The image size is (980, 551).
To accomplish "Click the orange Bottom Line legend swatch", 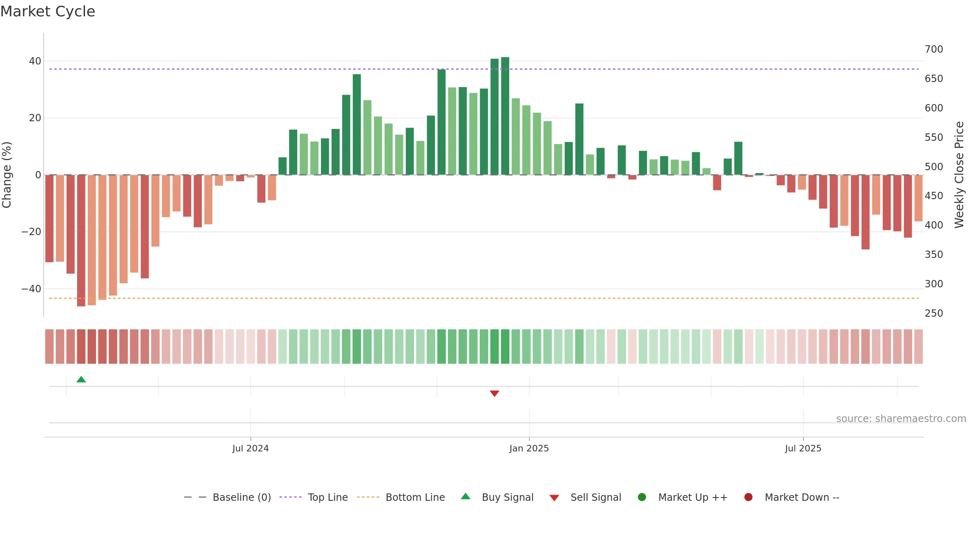I will [x=368, y=497].
